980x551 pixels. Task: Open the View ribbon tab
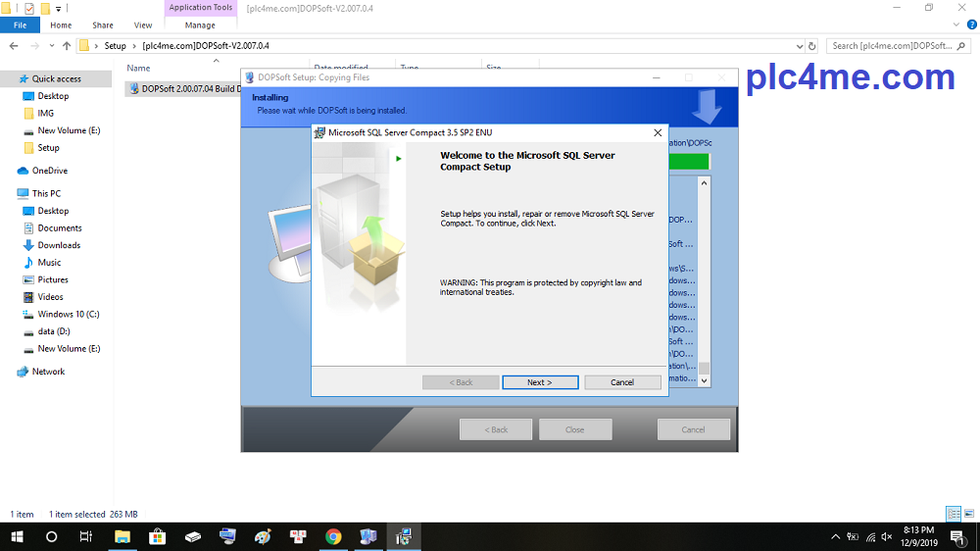pyautogui.click(x=143, y=25)
